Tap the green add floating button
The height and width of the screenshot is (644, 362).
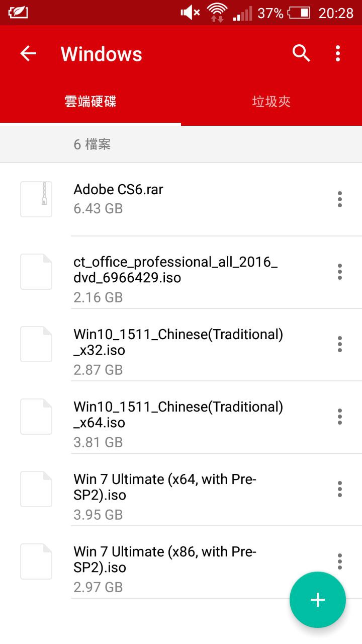[317, 600]
